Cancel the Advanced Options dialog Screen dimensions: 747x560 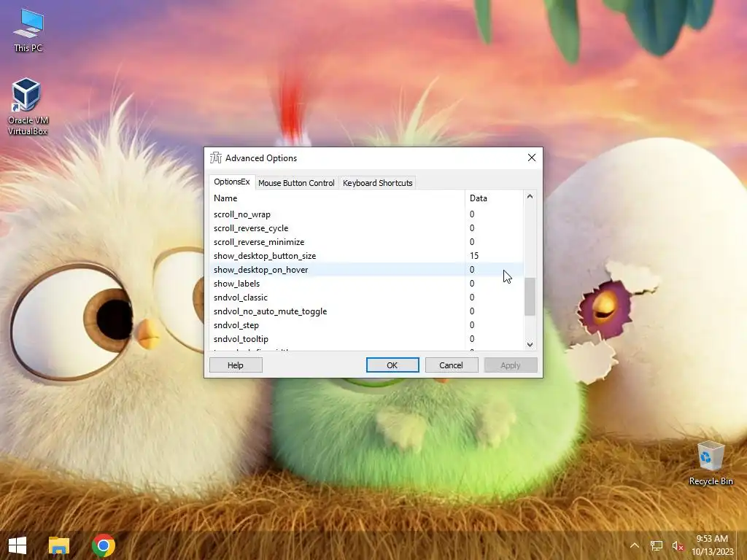point(451,365)
